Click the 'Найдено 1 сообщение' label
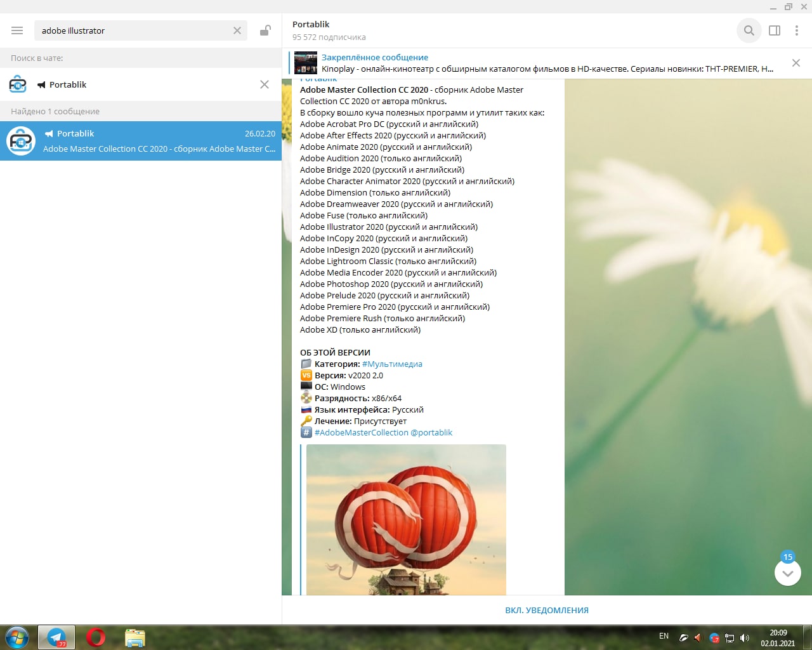 click(55, 111)
